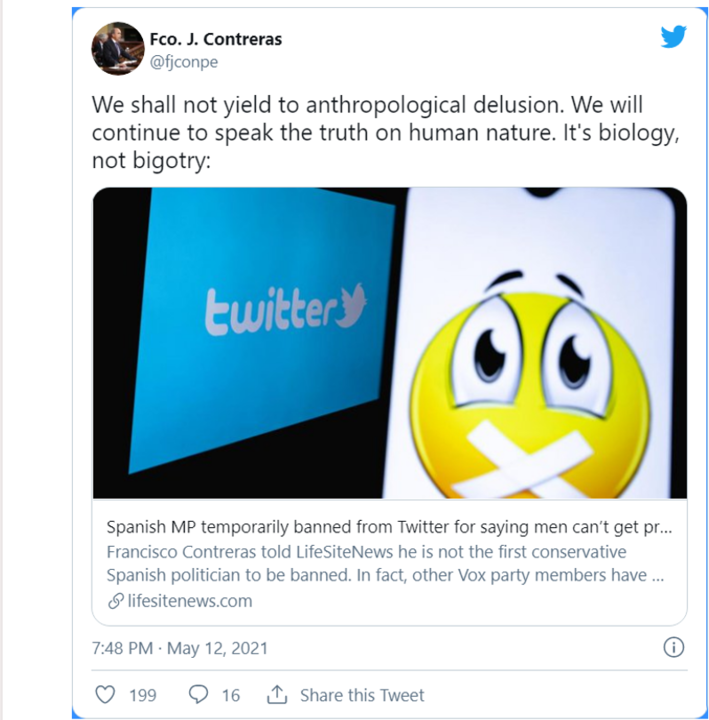Viewport: 709px width, 720px height.
Task: Click the Fco. J. Contreras display name
Action: (209, 39)
